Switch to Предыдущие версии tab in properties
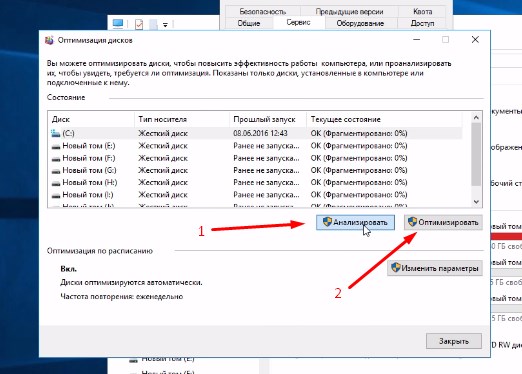The height and width of the screenshot is (374, 522). coord(349,11)
